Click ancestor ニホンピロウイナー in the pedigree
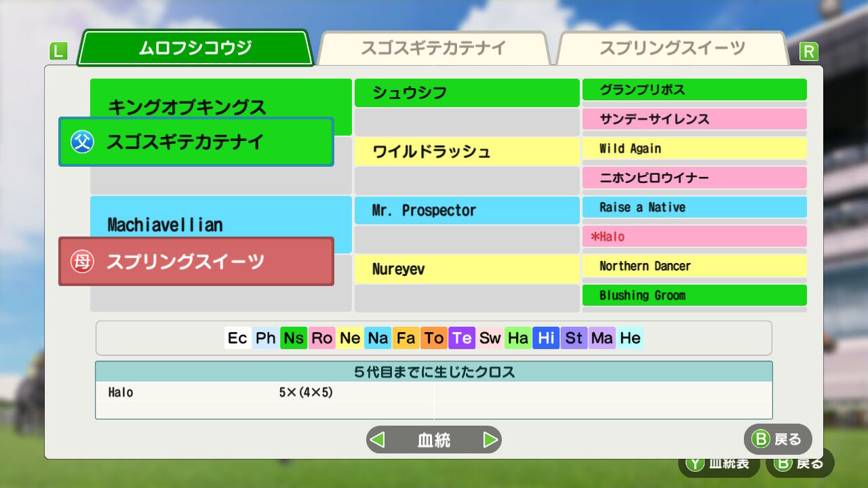The width and height of the screenshot is (868, 488). (x=694, y=178)
